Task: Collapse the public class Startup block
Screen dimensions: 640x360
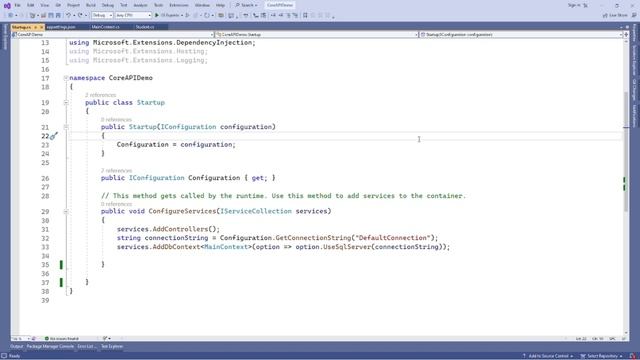Action: pos(66,102)
